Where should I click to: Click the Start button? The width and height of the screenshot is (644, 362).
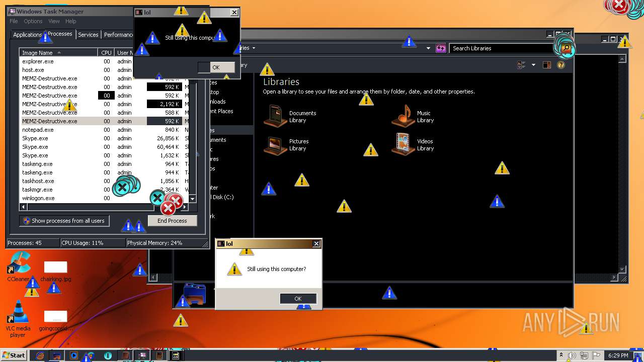click(14, 355)
